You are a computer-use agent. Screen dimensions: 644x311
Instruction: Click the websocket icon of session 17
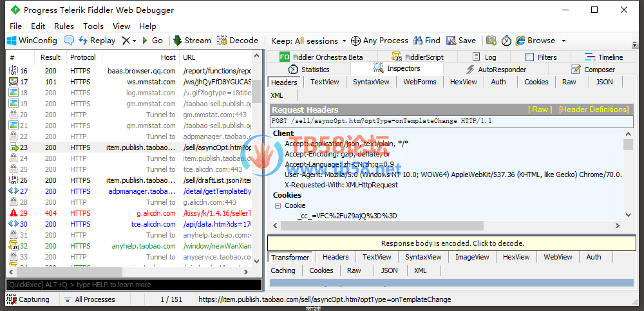(13, 82)
